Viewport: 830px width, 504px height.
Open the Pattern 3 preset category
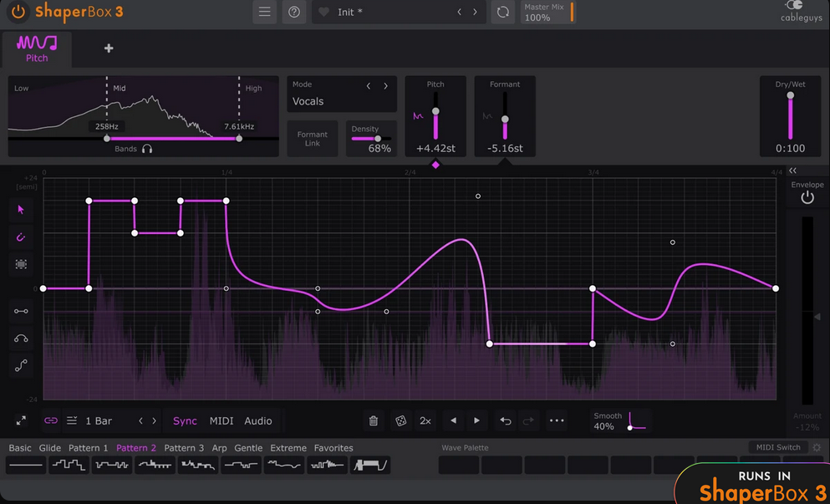[184, 448]
